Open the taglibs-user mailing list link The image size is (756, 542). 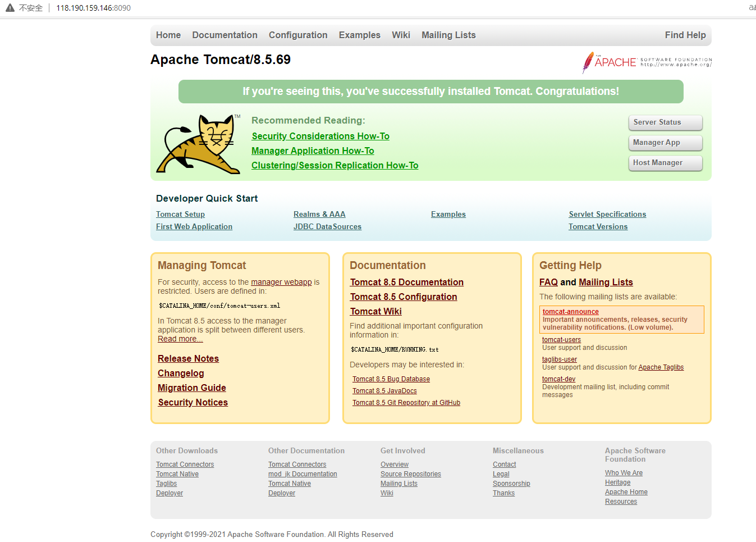point(560,359)
